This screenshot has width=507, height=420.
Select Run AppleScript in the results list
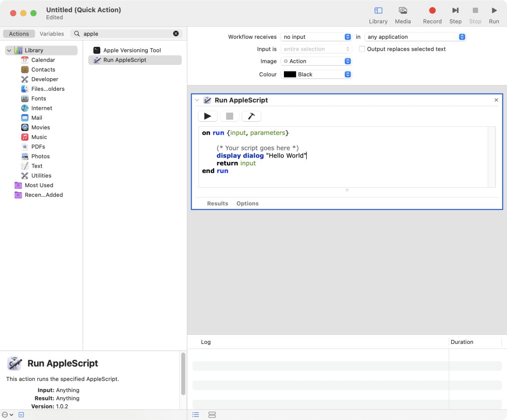(135, 60)
